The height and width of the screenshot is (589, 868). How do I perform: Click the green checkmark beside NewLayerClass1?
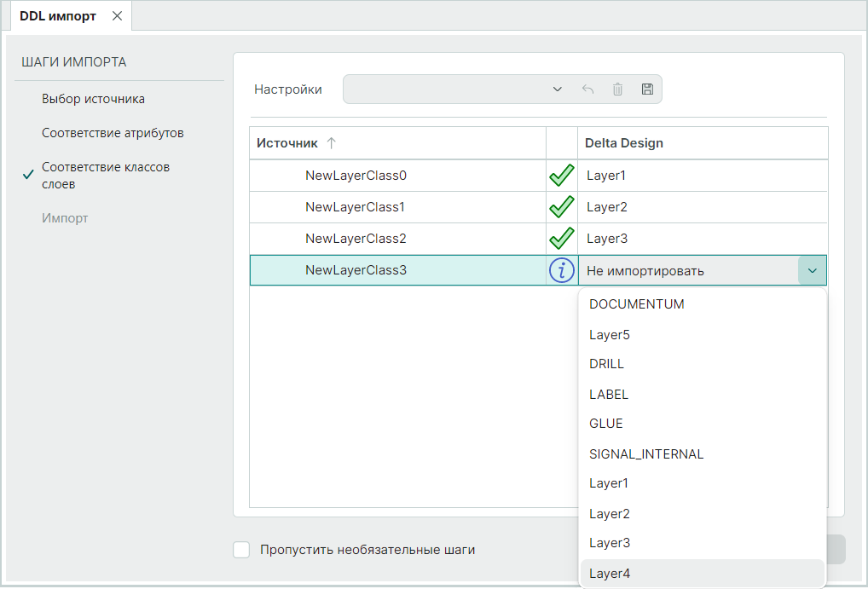(561, 207)
